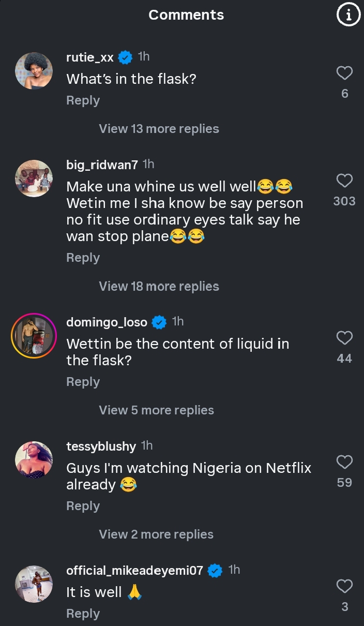Open big_ridwan7's profile picture
This screenshot has height=626, width=364.
click(x=34, y=178)
